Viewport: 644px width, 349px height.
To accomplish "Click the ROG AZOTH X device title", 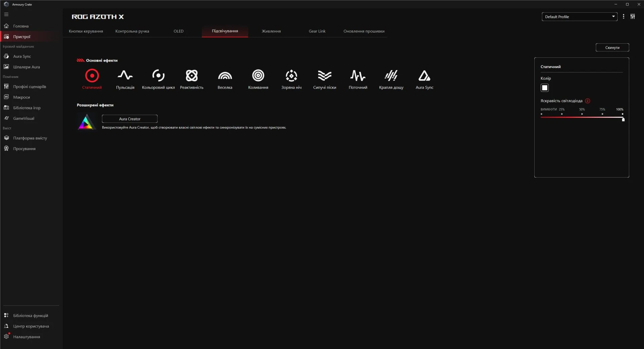I will (98, 17).
